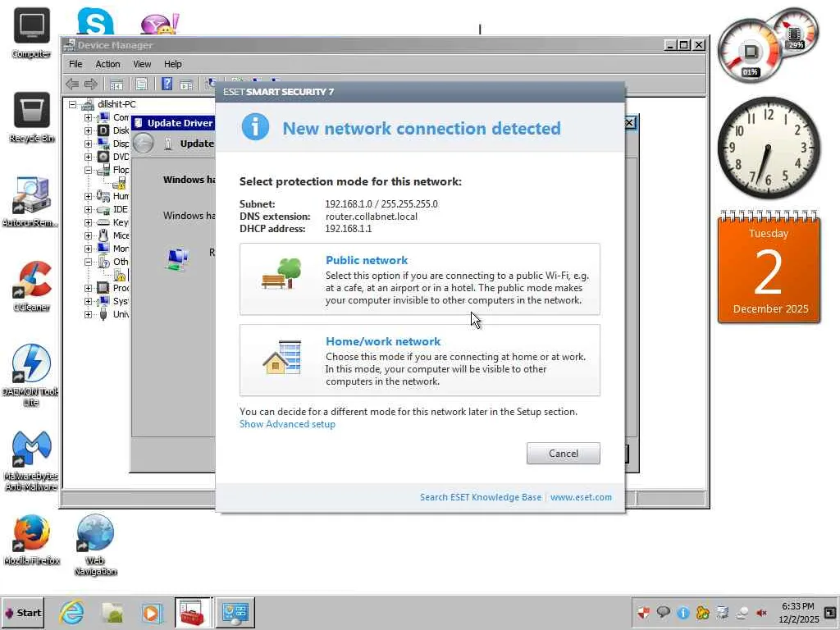Select the warning device under Floppy category
Screen dimensions: 840x630
pos(120,183)
